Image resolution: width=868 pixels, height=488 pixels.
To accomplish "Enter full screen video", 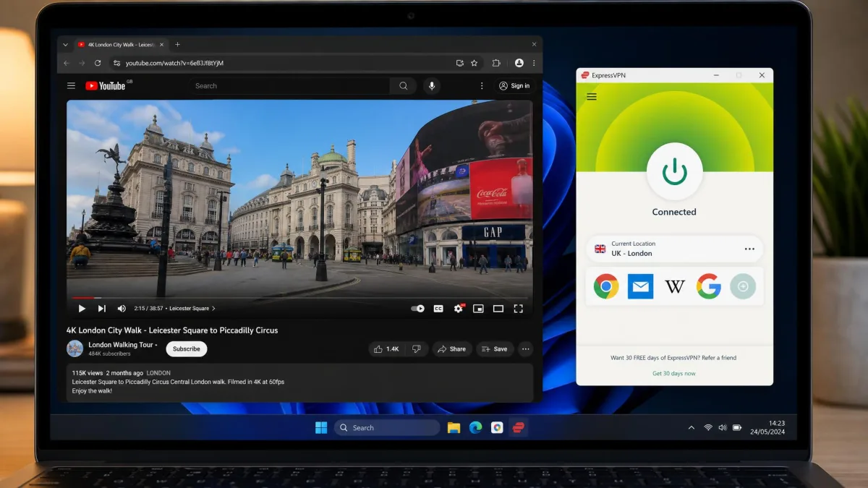I will tap(519, 309).
